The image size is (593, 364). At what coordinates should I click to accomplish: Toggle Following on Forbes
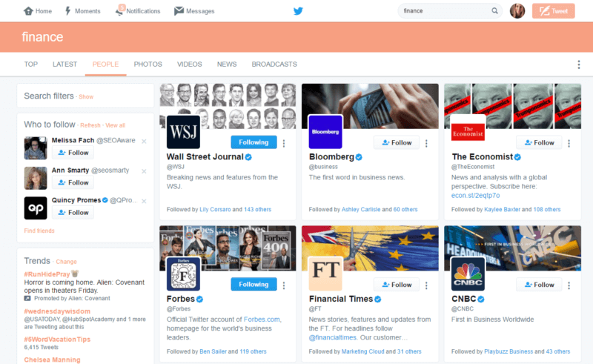[254, 284]
